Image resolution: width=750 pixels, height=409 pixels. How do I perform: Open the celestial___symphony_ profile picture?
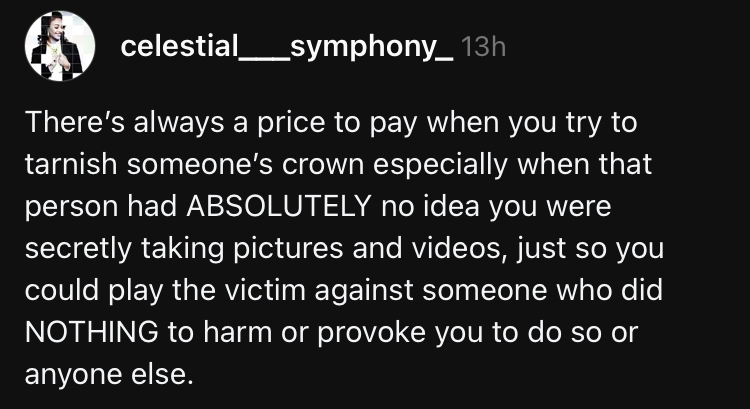64,47
